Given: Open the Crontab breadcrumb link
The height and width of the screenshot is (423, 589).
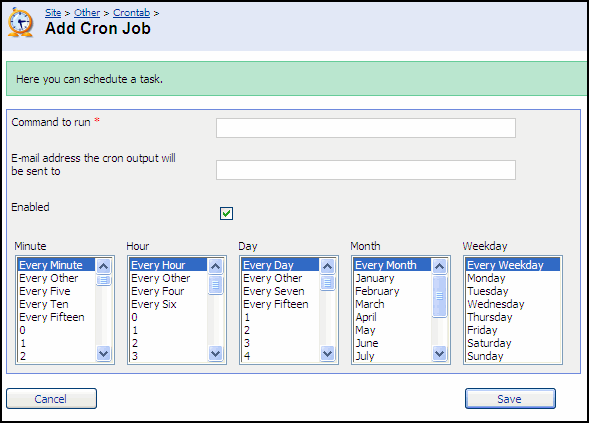Looking at the screenshot, I should pos(131,13).
